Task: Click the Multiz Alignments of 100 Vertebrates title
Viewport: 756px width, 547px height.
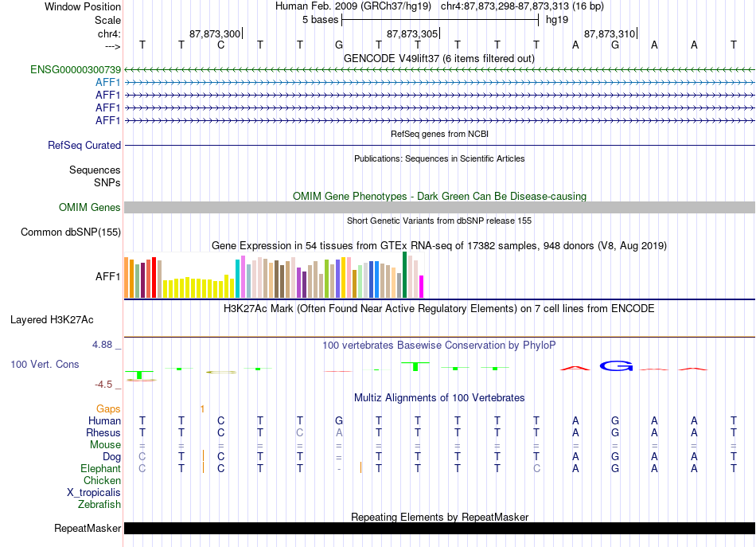Action: pos(439,397)
